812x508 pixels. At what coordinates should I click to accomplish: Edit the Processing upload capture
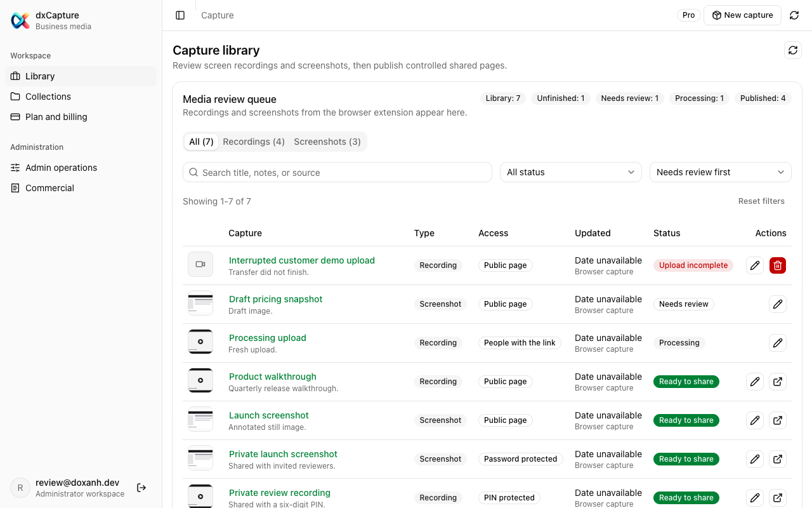click(x=778, y=343)
